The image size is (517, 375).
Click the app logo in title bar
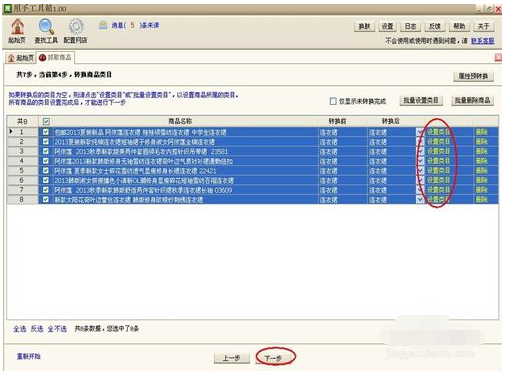(8, 8)
